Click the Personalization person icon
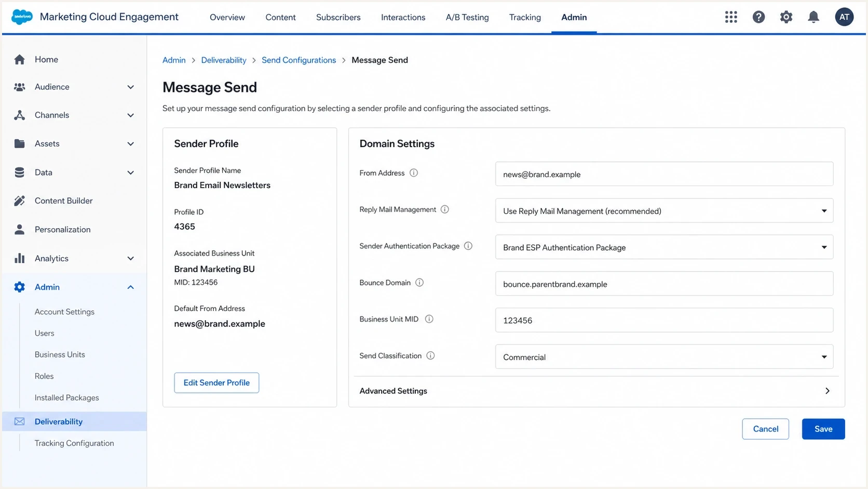Screen dimensions: 868x489 coord(20,229)
